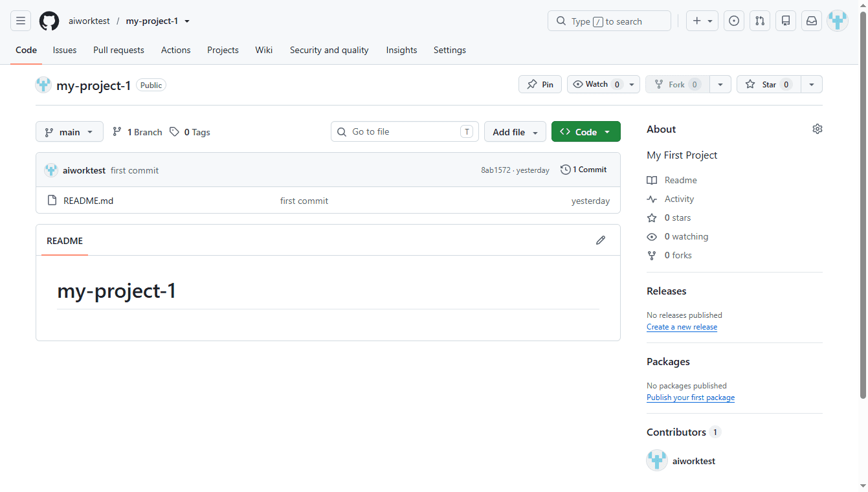Open user avatar menu at top right
The width and height of the screenshot is (868, 492).
[x=838, y=21]
